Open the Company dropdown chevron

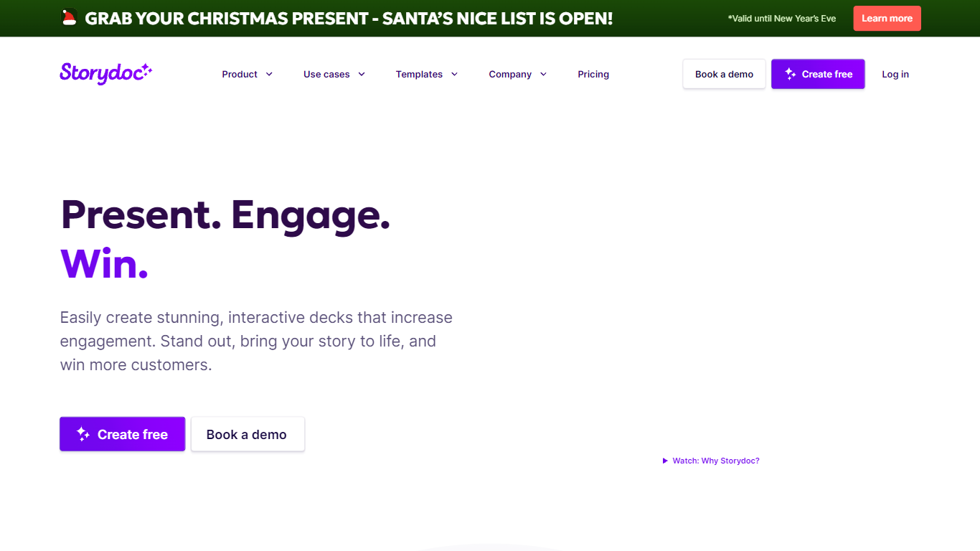543,74
